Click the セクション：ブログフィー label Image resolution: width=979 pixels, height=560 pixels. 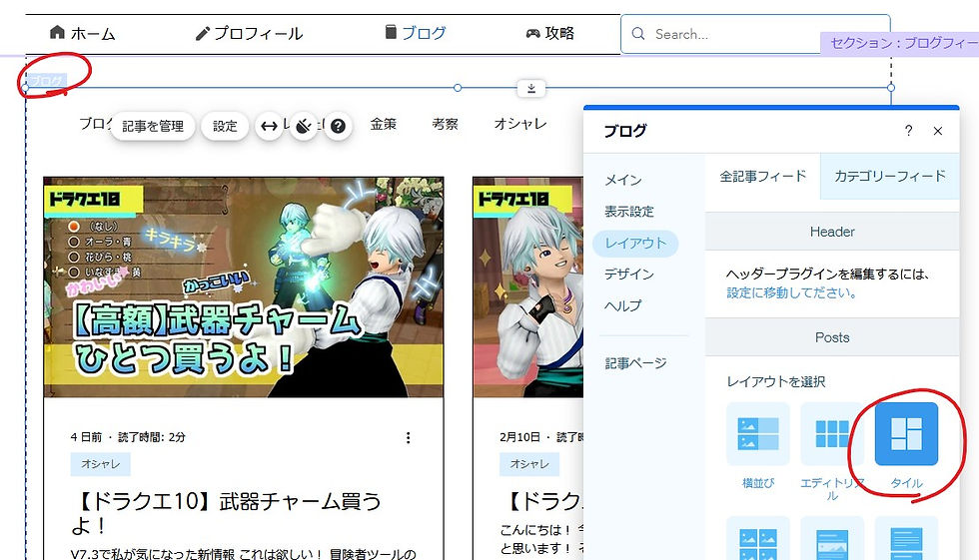click(x=900, y=43)
